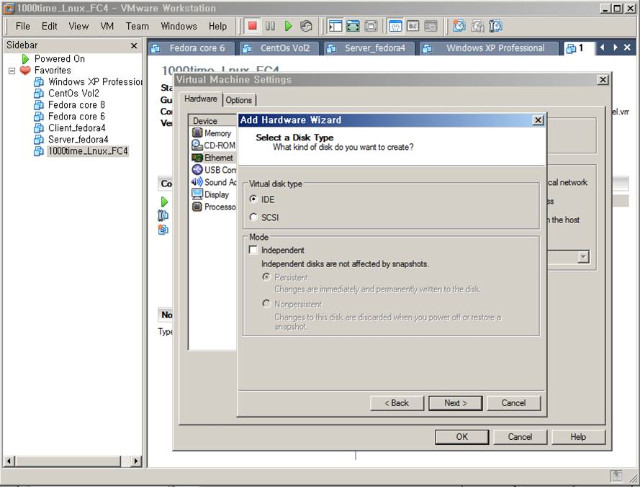Image resolution: width=640 pixels, height=487 pixels.
Task: Click the Powered On green arrow icon
Action: pyautogui.click(x=25, y=59)
